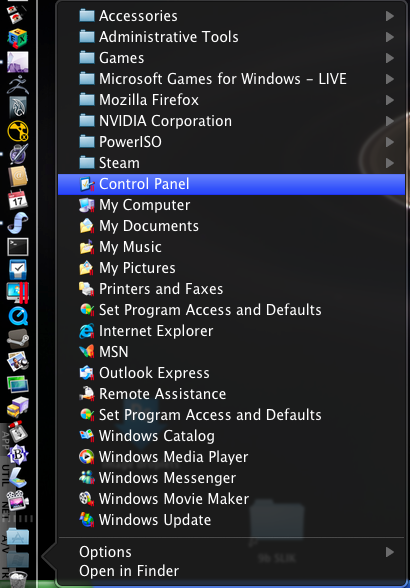Open the NVIDIA Corporation folder entry

(231, 121)
